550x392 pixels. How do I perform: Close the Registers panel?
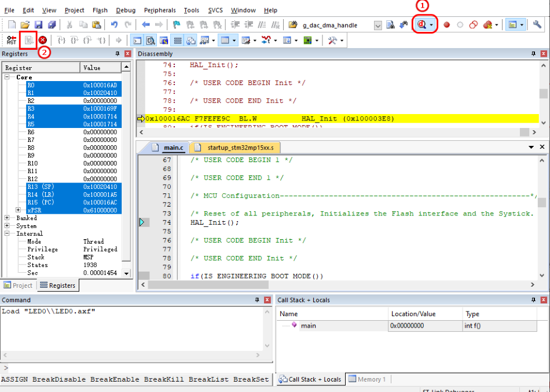[x=128, y=54]
